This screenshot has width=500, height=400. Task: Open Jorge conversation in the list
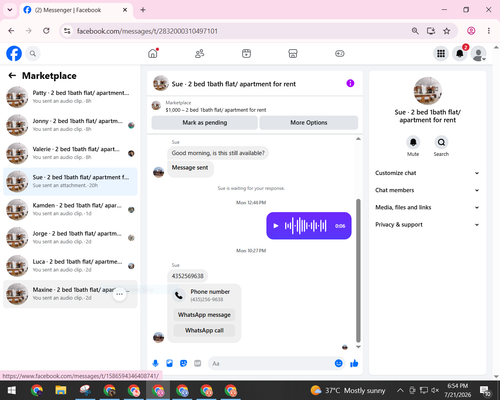(70, 238)
